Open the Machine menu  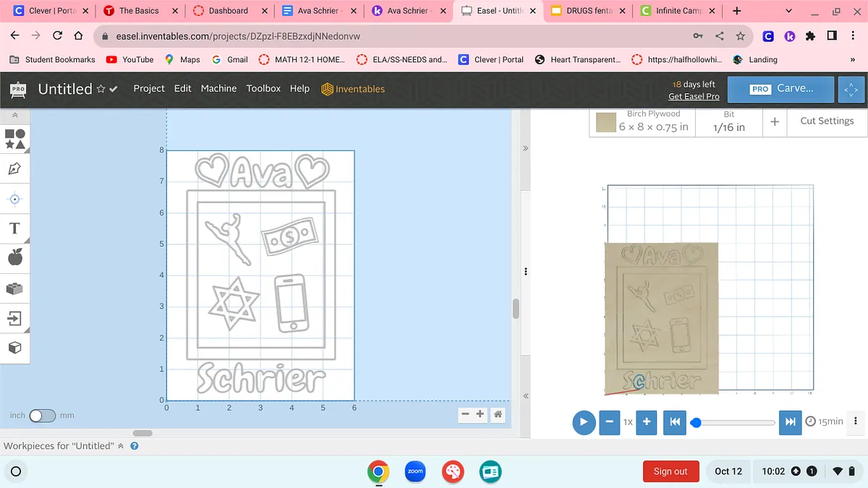[218, 88]
